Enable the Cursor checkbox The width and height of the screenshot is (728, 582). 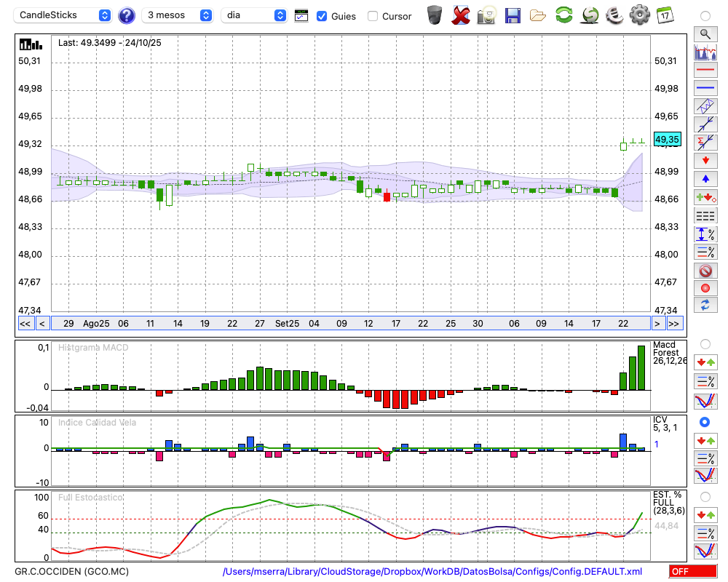[x=373, y=16]
